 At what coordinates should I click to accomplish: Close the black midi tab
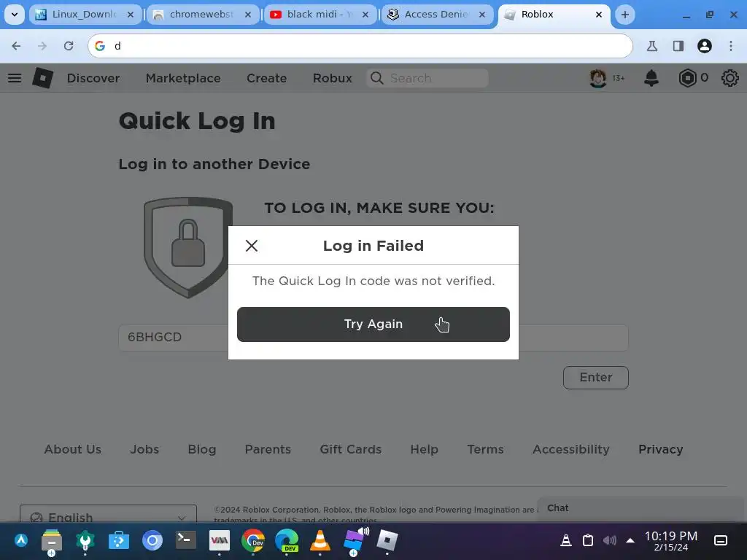coord(365,15)
